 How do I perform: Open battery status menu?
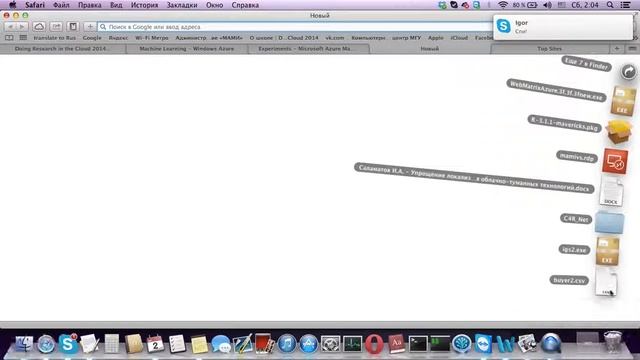532,5
